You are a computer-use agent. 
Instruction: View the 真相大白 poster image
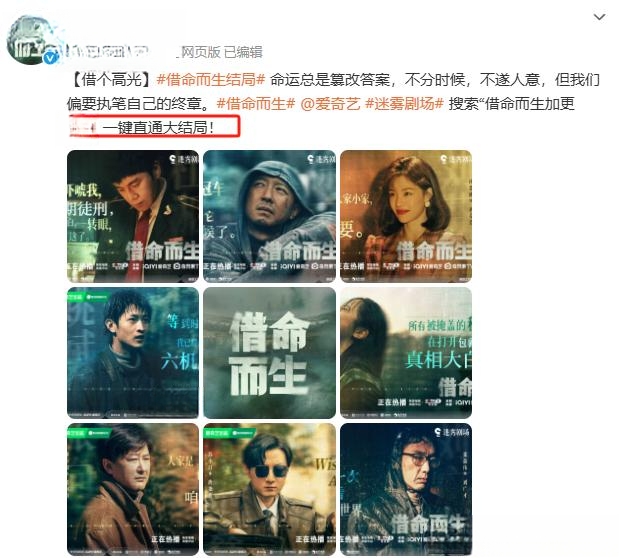coord(406,353)
